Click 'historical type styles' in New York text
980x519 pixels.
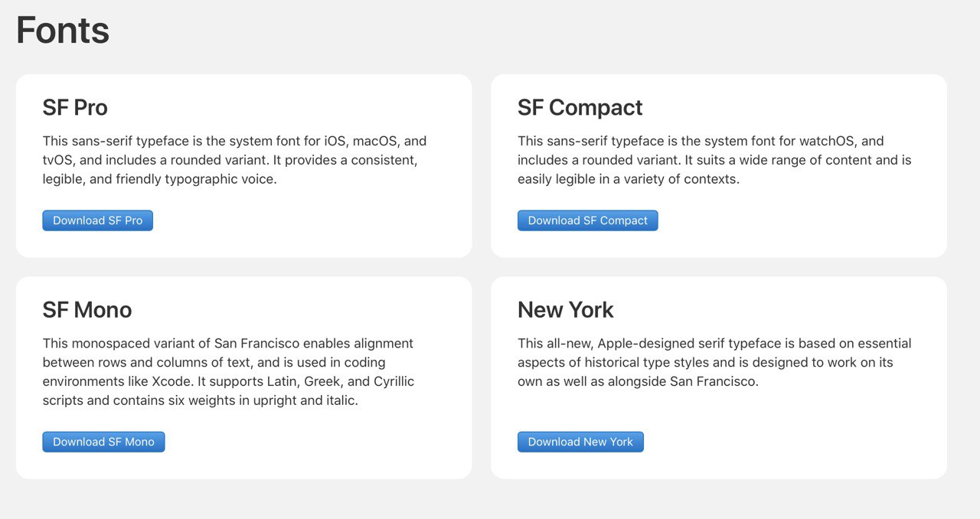click(x=645, y=362)
